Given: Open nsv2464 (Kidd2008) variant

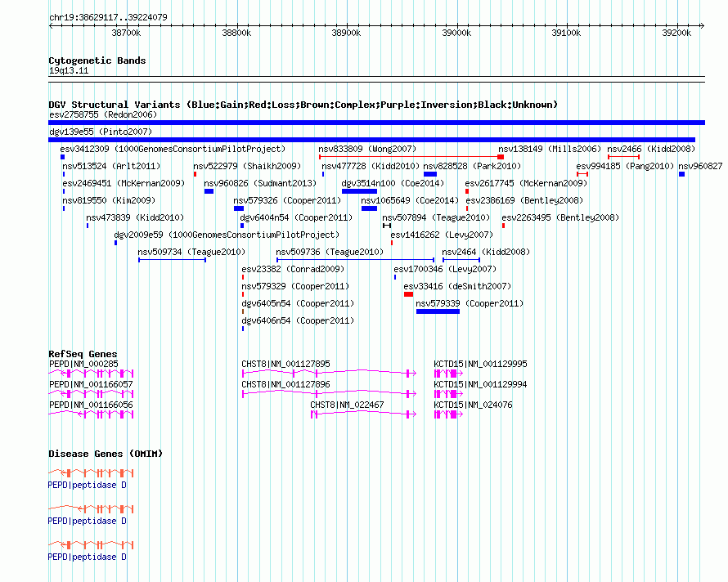Looking at the screenshot, I should [x=486, y=252].
